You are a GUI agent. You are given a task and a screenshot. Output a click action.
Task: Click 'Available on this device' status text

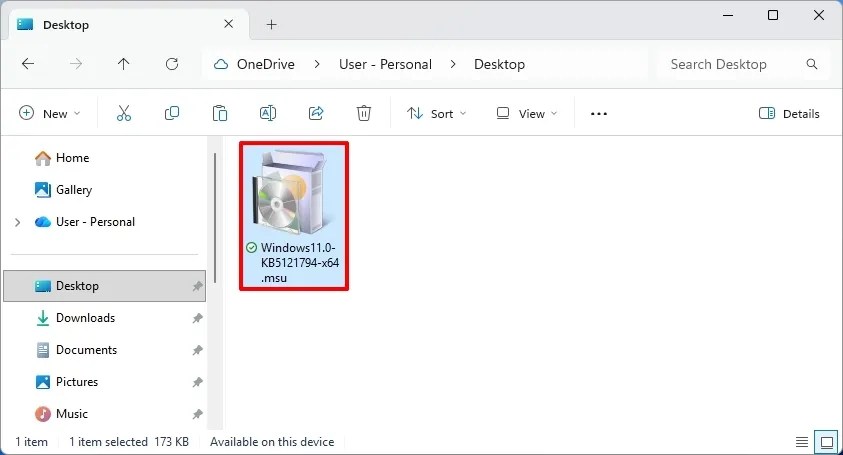272,442
